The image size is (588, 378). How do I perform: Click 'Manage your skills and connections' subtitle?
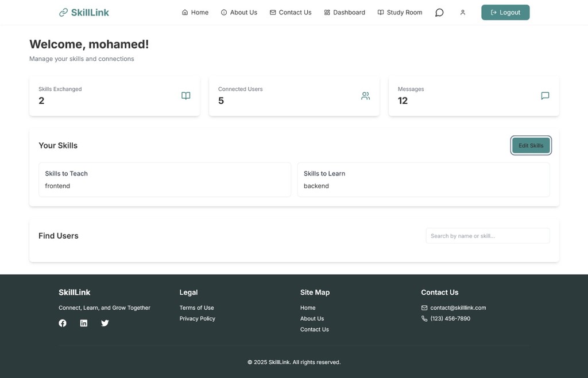(x=82, y=59)
